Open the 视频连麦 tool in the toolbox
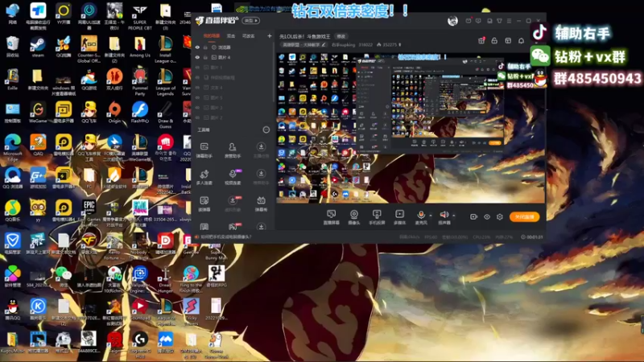The width and height of the screenshot is (644, 362). (233, 177)
